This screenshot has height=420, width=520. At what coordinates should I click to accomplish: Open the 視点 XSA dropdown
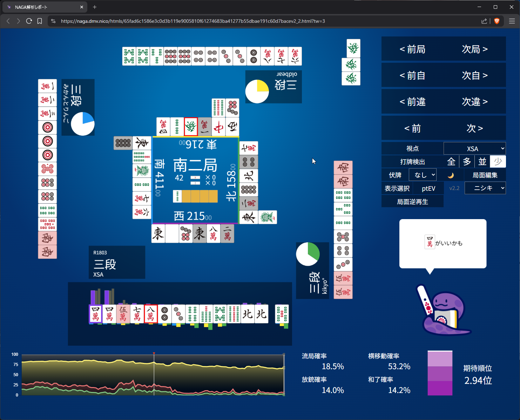pyautogui.click(x=474, y=149)
